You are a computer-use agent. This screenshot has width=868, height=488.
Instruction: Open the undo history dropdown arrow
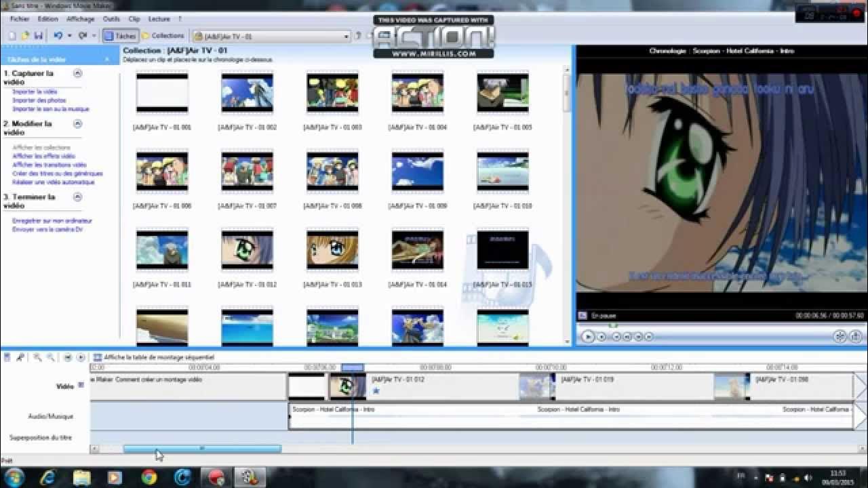tap(69, 36)
